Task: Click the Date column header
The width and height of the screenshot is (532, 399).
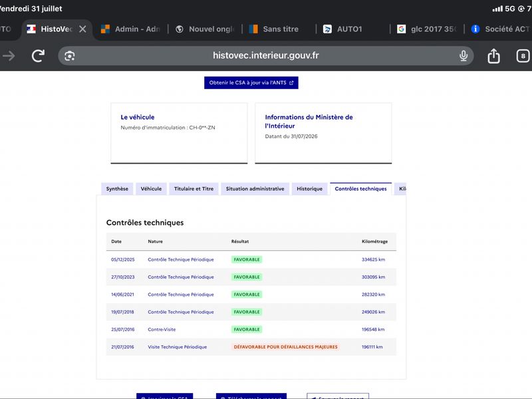Action: click(116, 241)
